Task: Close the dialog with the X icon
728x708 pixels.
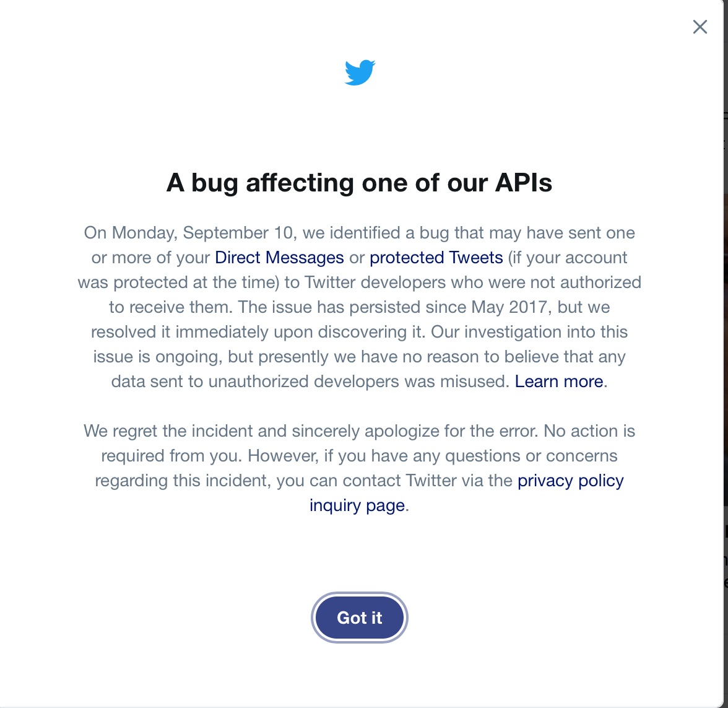Action: pos(700,27)
